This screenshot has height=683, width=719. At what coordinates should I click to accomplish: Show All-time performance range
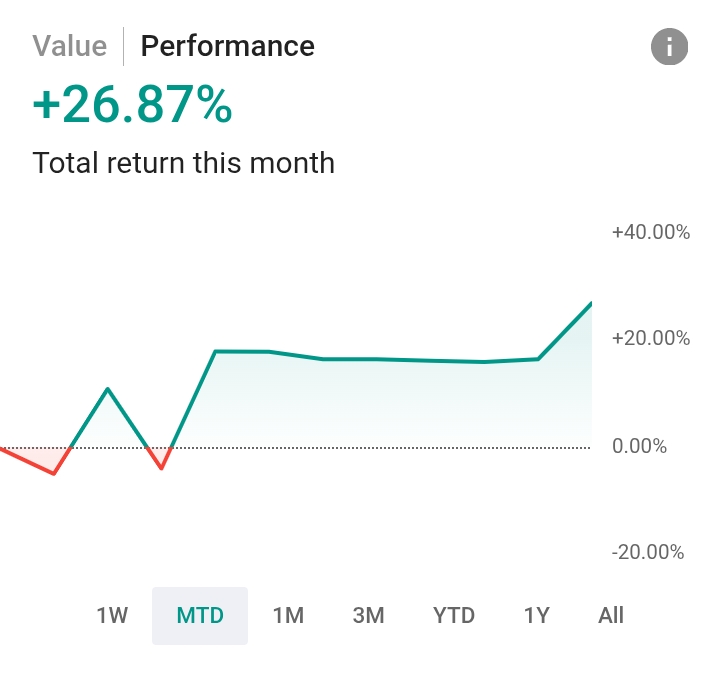(611, 615)
